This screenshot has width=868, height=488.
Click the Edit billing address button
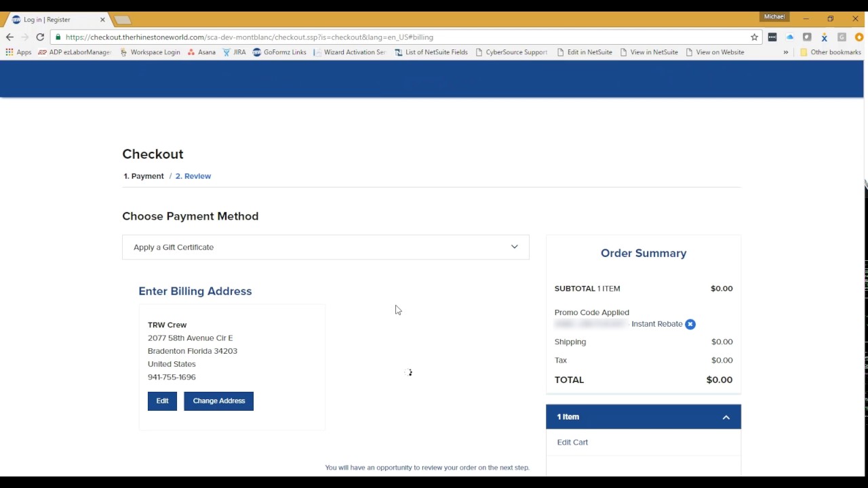click(x=162, y=401)
